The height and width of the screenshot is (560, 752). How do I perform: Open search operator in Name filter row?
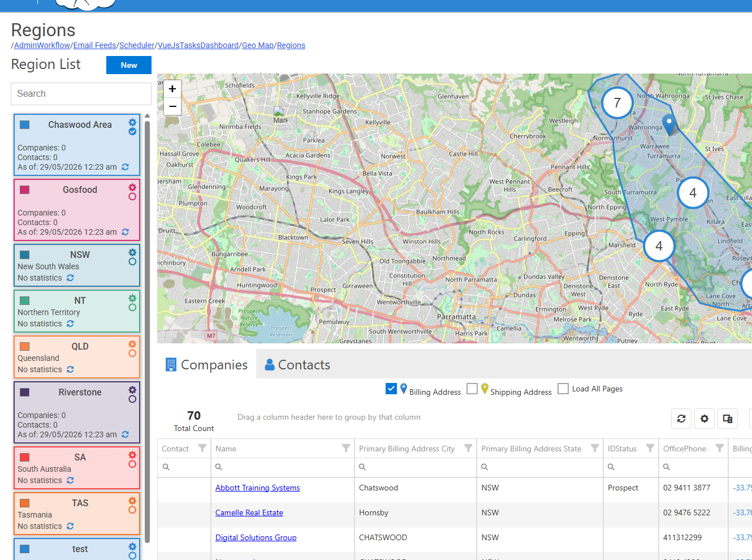(219, 467)
